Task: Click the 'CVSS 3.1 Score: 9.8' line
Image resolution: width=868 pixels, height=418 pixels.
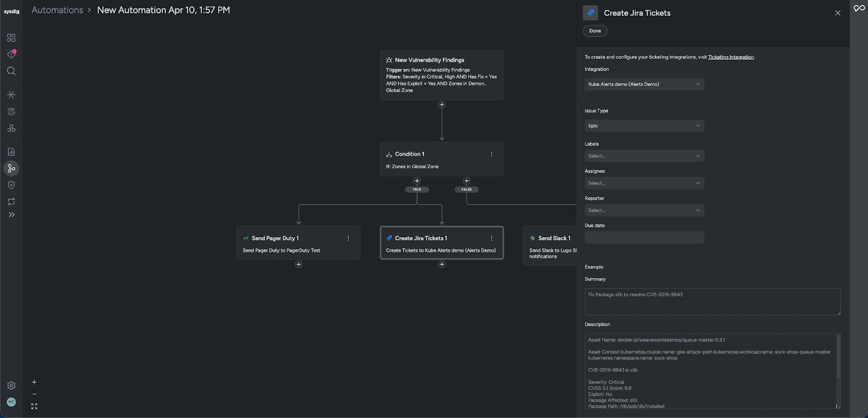Action: (x=610, y=388)
